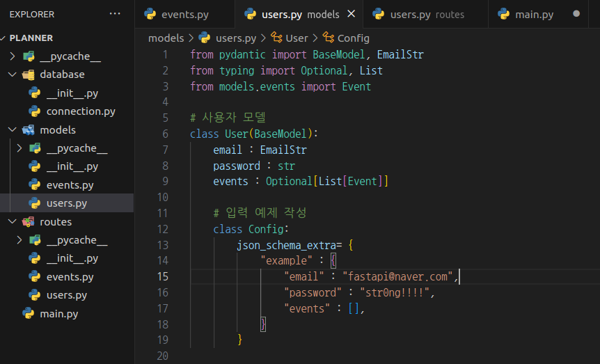Viewport: 600px width, 364px height.
Task: Expand __pycache__ chevron under models
Action: tap(19, 148)
